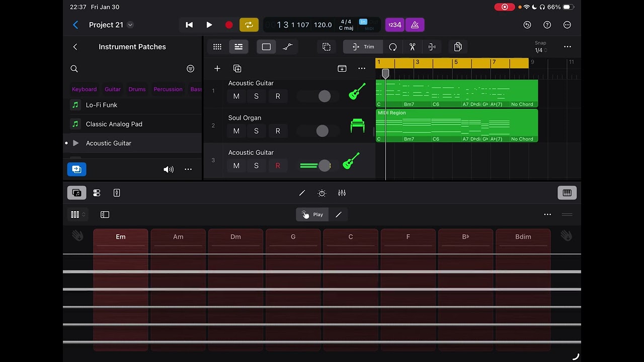
Task: Select the region view rectangle button
Action: click(x=266, y=47)
